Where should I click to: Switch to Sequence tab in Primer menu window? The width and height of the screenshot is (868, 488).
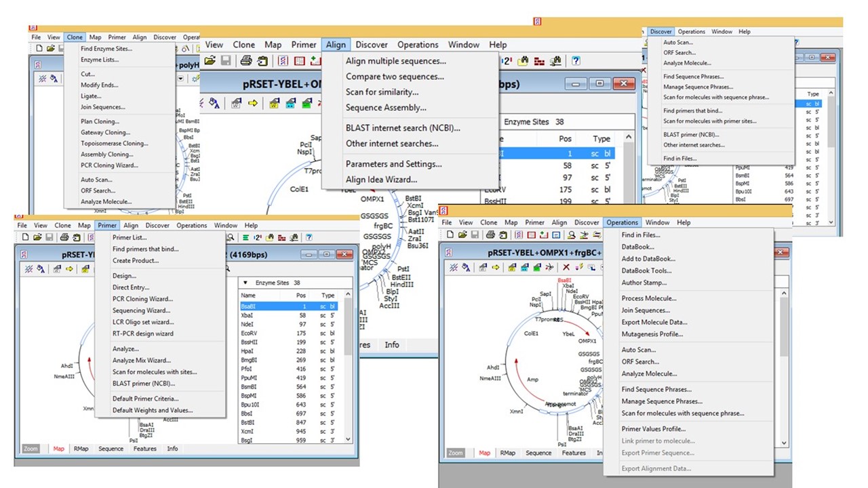coord(111,449)
